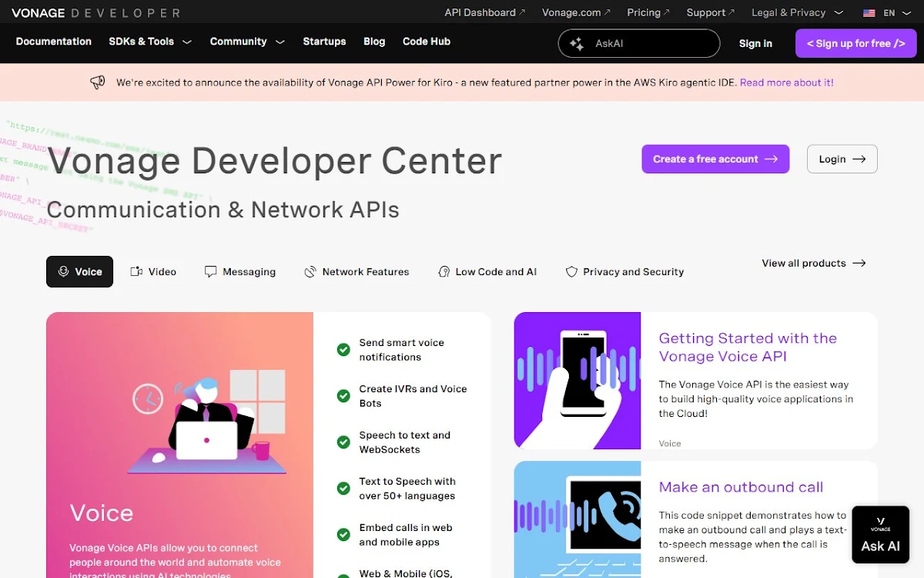The image size is (924, 578).
Task: Open the EN language selector chevron
Action: point(906,13)
